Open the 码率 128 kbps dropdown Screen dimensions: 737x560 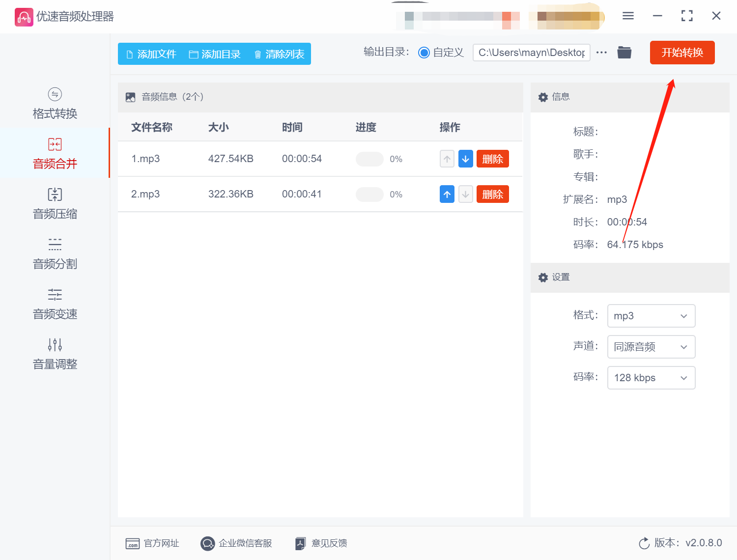(x=651, y=378)
